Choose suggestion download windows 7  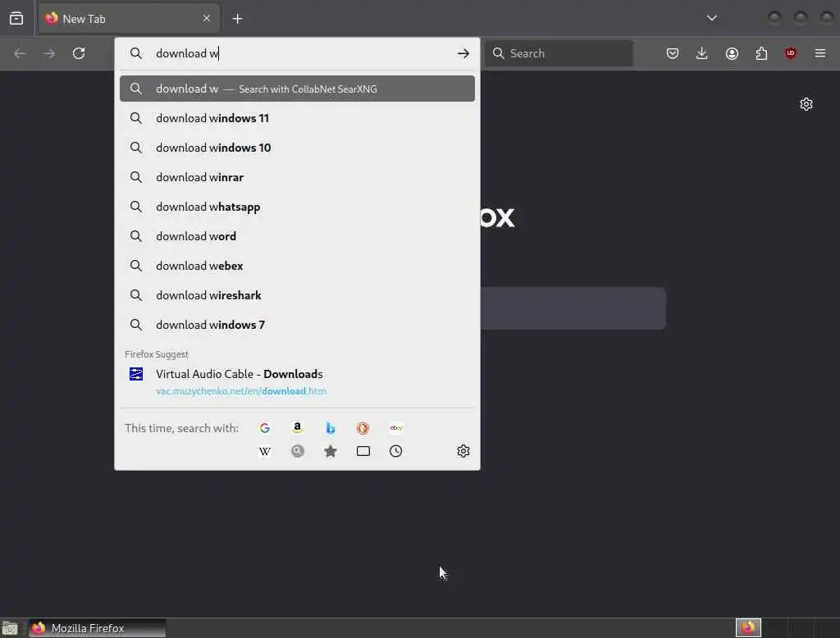297,325
